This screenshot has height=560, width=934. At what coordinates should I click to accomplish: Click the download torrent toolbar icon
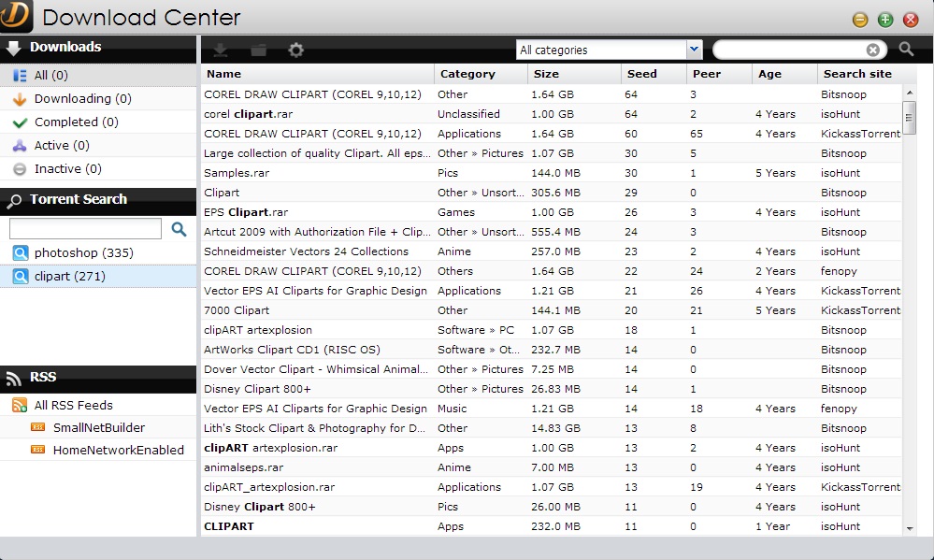(221, 50)
